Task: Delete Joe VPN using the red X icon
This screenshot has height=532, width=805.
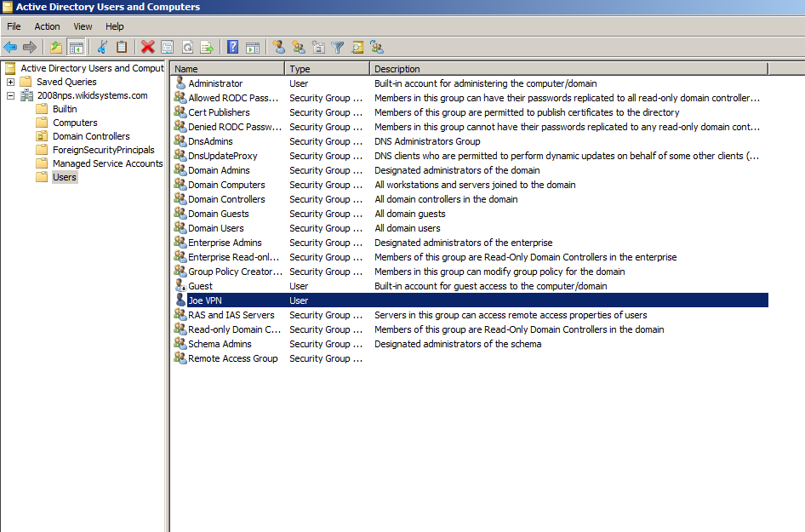Action: (146, 47)
